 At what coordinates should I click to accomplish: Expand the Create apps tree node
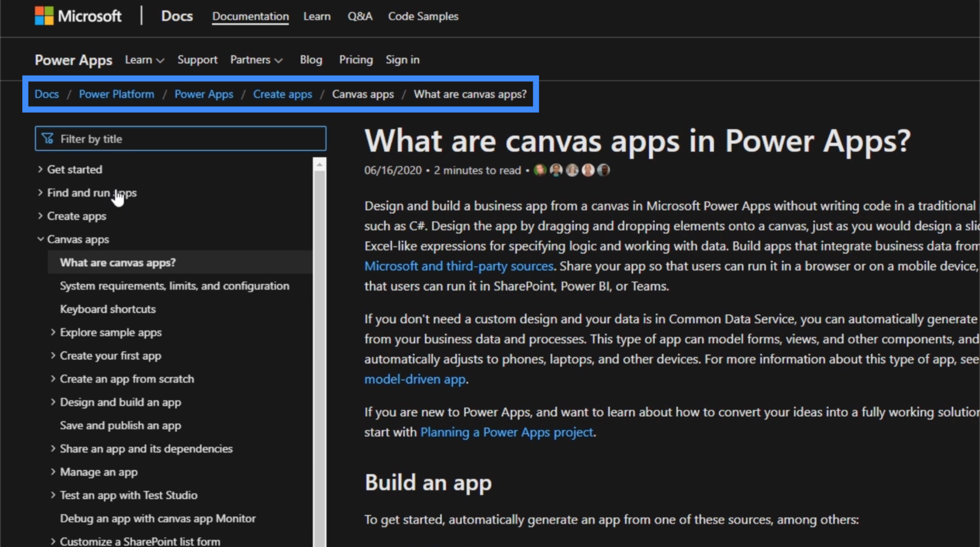[40, 216]
